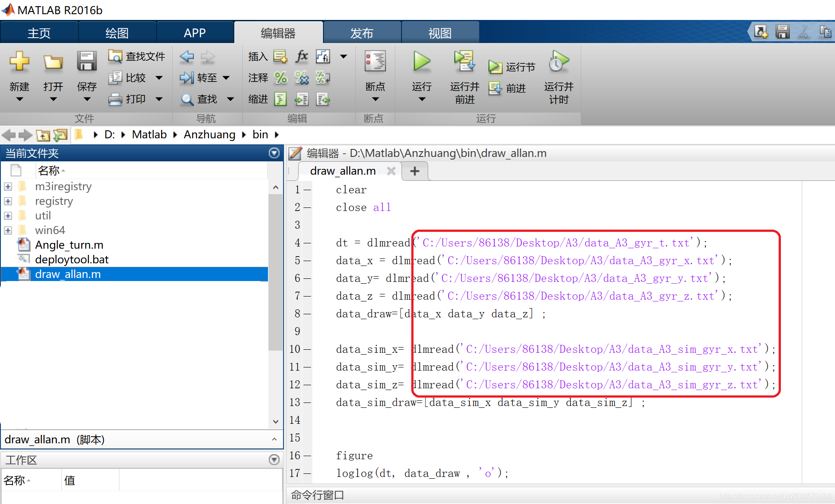Image resolution: width=835 pixels, height=504 pixels.
Task: Close the draw_allan.m editor tab
Action: [x=391, y=171]
